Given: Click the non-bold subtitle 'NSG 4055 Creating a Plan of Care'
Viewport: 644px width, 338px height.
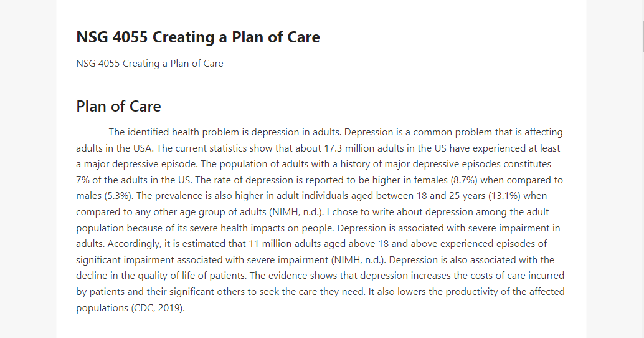Looking at the screenshot, I should click(x=149, y=64).
